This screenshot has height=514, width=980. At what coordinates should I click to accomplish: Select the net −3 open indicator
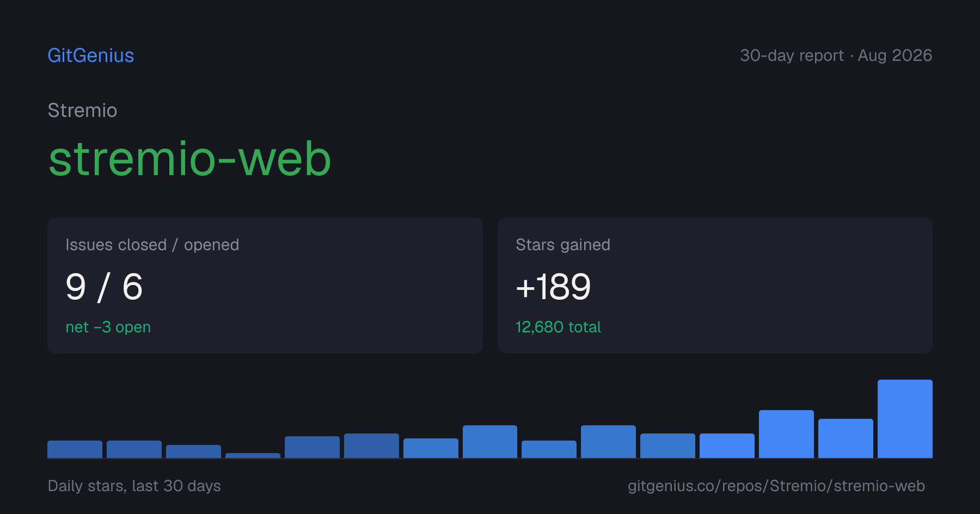pyautogui.click(x=108, y=327)
